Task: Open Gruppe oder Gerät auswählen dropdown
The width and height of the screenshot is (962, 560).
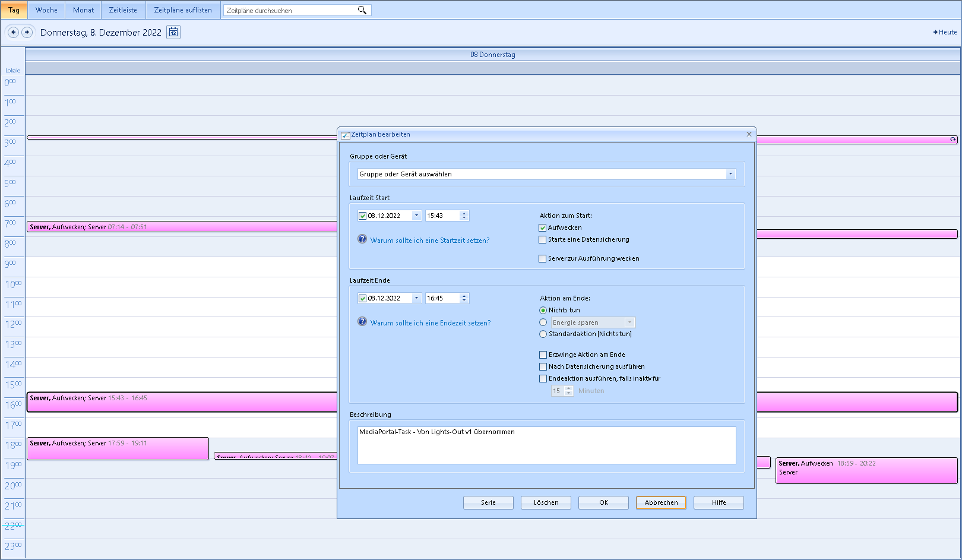Action: tap(730, 174)
